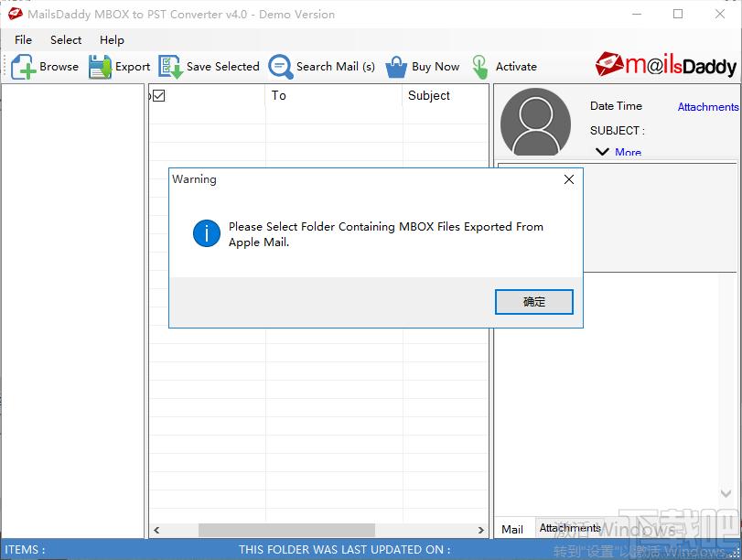Click the blue info icon in Warning dialog
The image size is (742, 560).
[x=207, y=233]
